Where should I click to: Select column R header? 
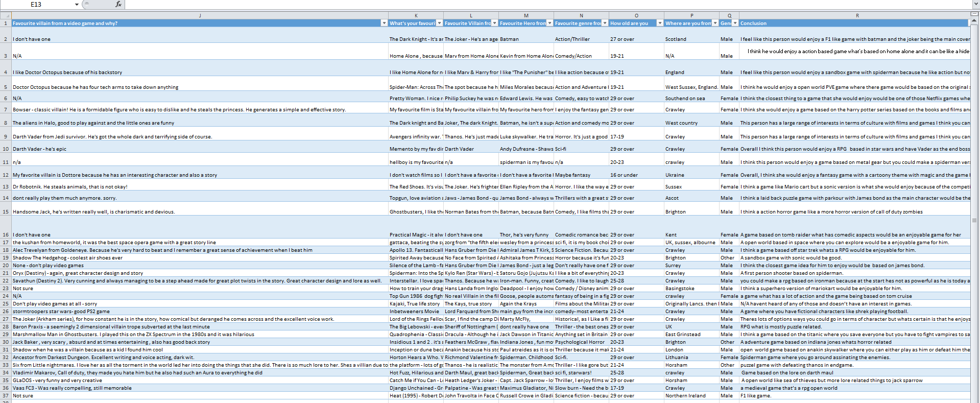[x=857, y=16]
